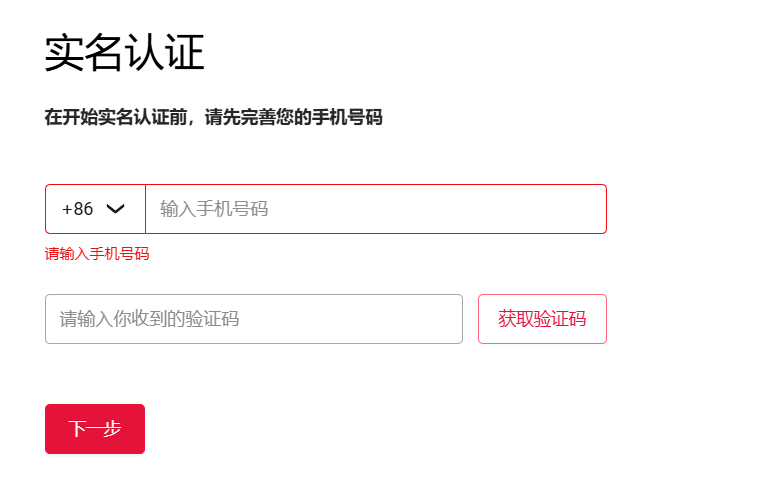
Task: Open the +86 country code dropdown
Action: click(x=95, y=209)
